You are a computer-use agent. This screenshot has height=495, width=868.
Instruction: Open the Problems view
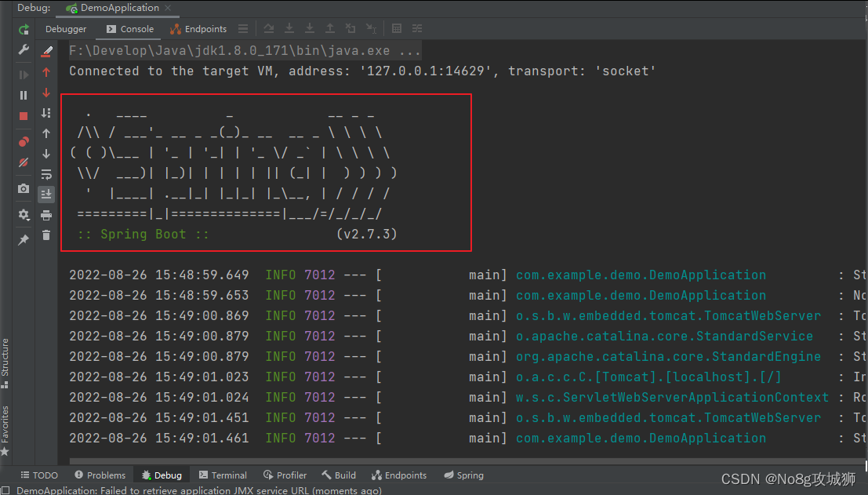pos(100,475)
